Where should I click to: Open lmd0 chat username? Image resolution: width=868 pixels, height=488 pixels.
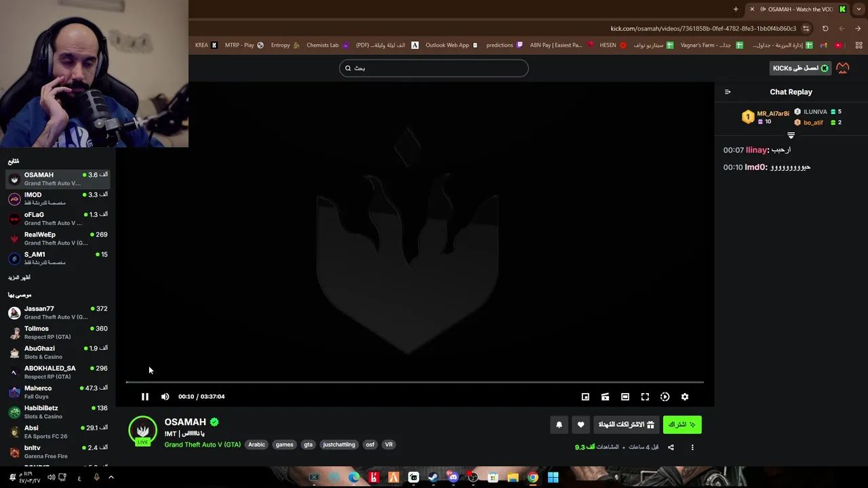pos(755,167)
